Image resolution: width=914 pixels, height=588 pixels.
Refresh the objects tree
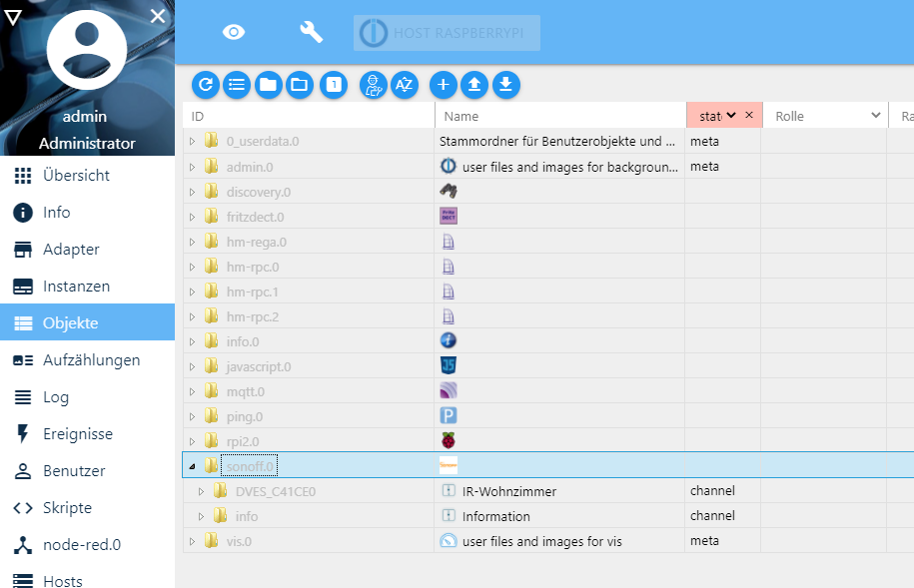pyautogui.click(x=205, y=85)
